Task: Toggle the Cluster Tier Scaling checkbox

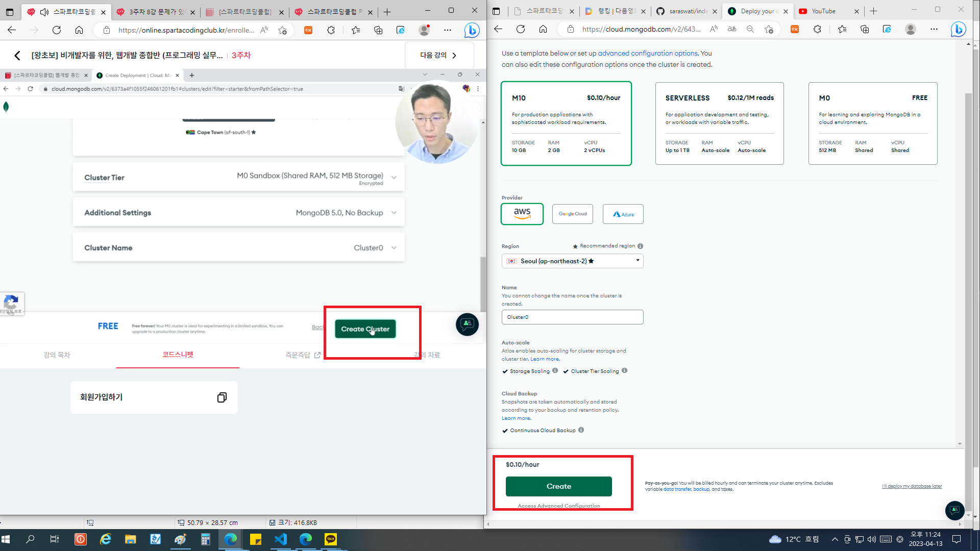Action: [566, 371]
